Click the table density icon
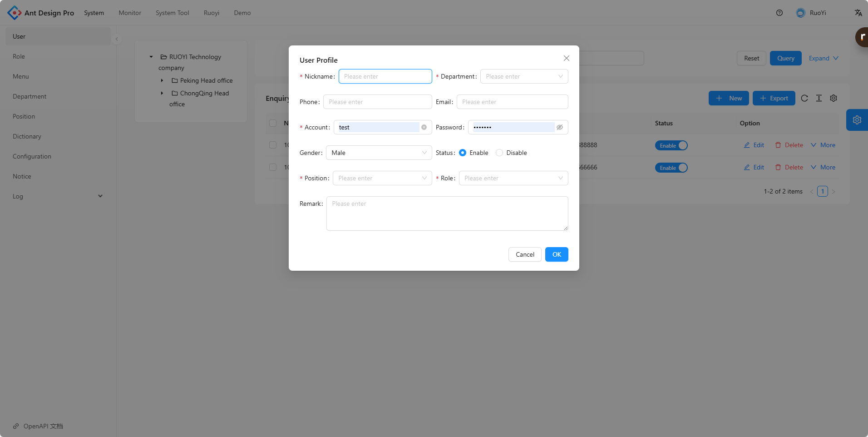Image resolution: width=868 pixels, height=437 pixels. pyautogui.click(x=819, y=98)
